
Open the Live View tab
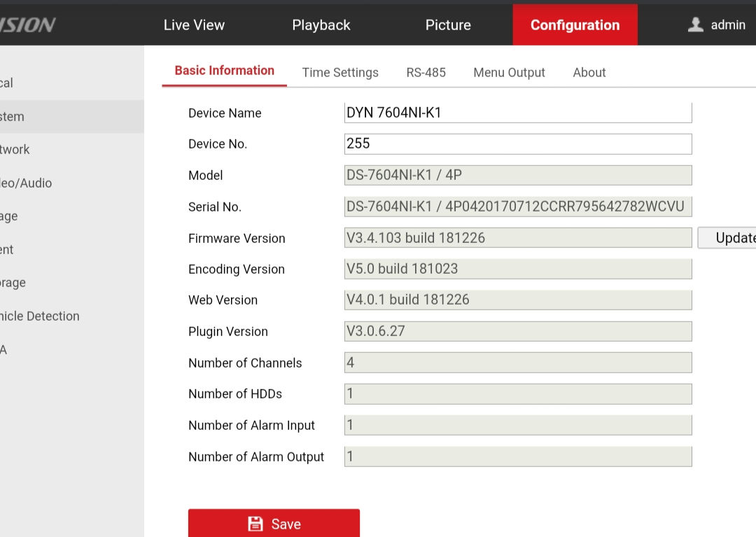pyautogui.click(x=194, y=25)
